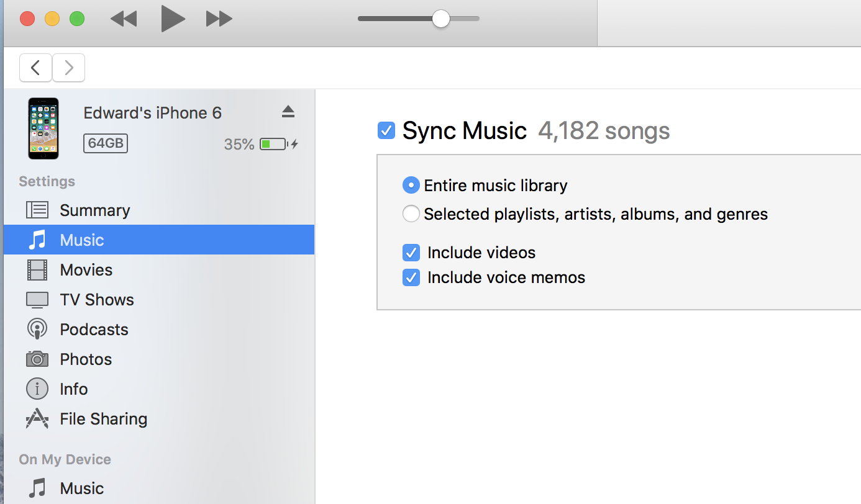This screenshot has height=504, width=861.
Task: Click the iPhone device thumbnail
Action: (43, 128)
